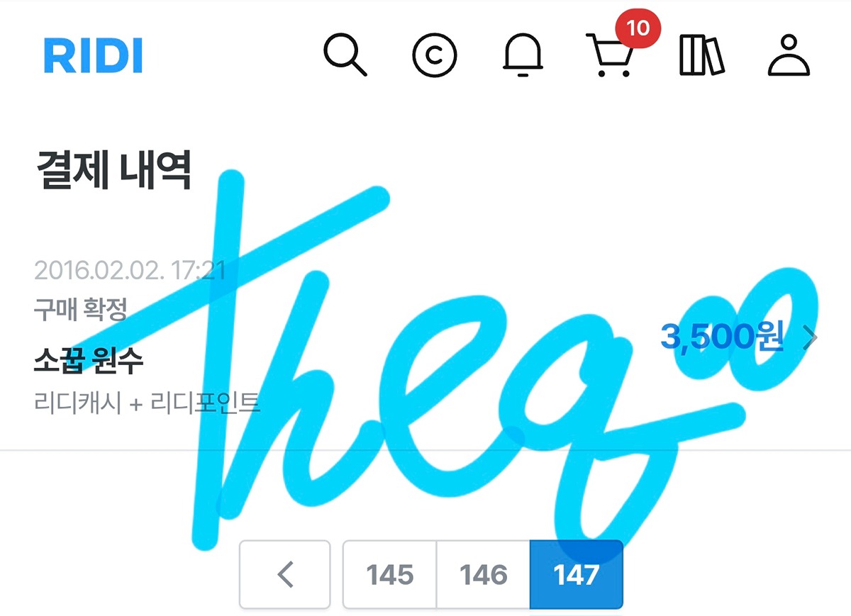The image size is (851, 616).
Task: Click the 3,500원 price amount
Action: pos(722,337)
